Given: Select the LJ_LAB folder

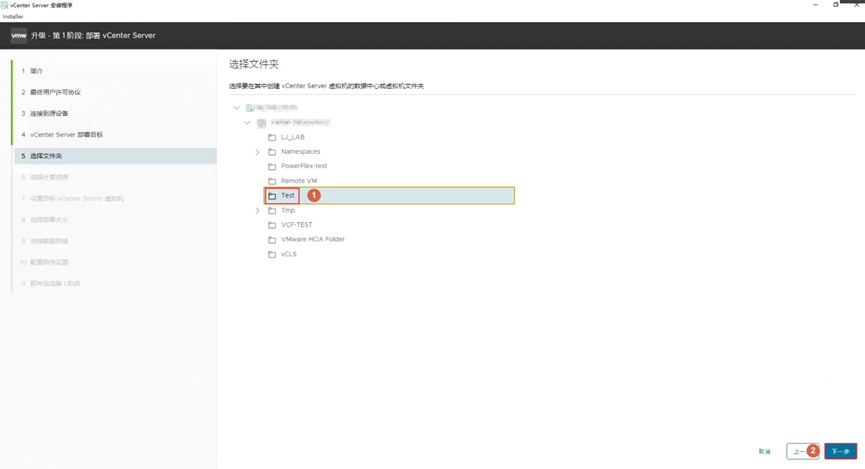Looking at the screenshot, I should tap(292, 137).
